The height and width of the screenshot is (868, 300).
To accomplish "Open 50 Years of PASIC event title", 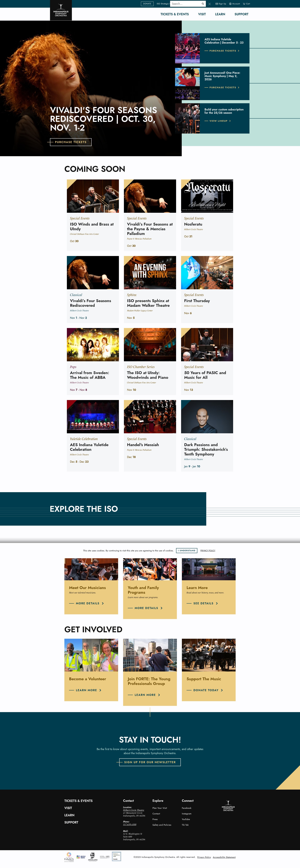I will tap(205, 375).
